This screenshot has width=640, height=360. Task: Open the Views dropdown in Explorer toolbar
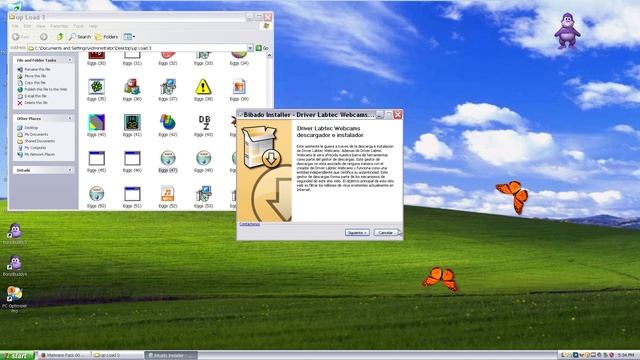pos(129,37)
